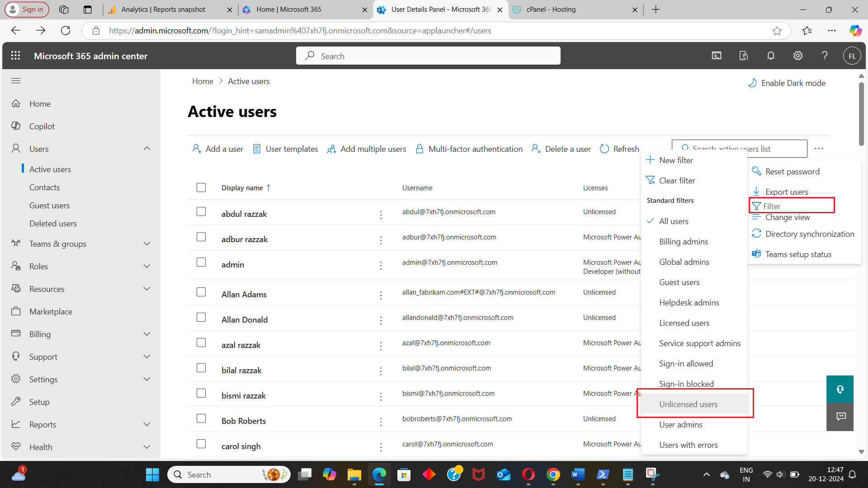Expand the Teams & groups section
Viewport: 868px width, 488px height.
(146, 244)
